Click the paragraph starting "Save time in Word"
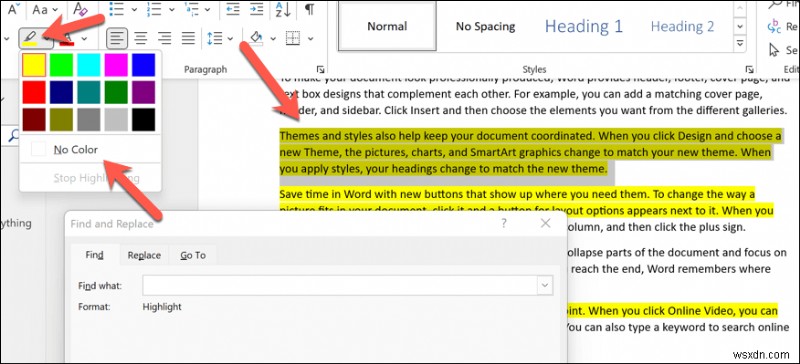Viewport: 800px width, 364px height. 528,202
